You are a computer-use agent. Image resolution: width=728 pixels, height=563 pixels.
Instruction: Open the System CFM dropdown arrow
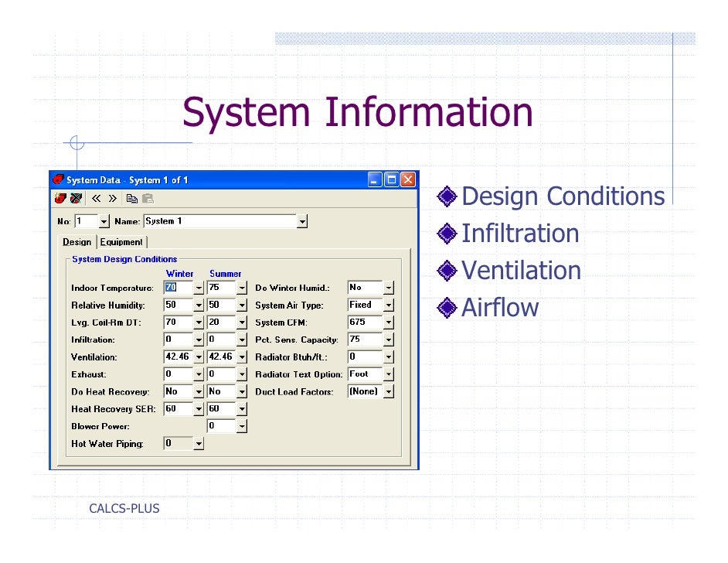pos(389,322)
